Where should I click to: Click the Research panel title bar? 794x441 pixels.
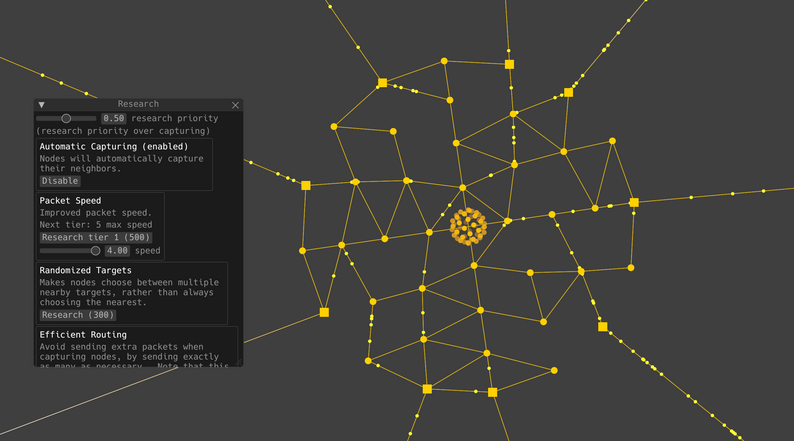[x=138, y=104]
